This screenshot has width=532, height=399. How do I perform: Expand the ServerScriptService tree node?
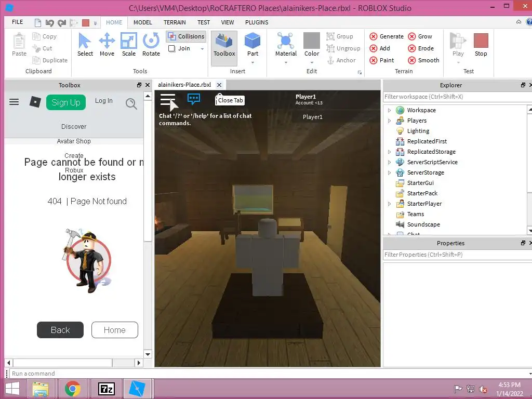389,162
